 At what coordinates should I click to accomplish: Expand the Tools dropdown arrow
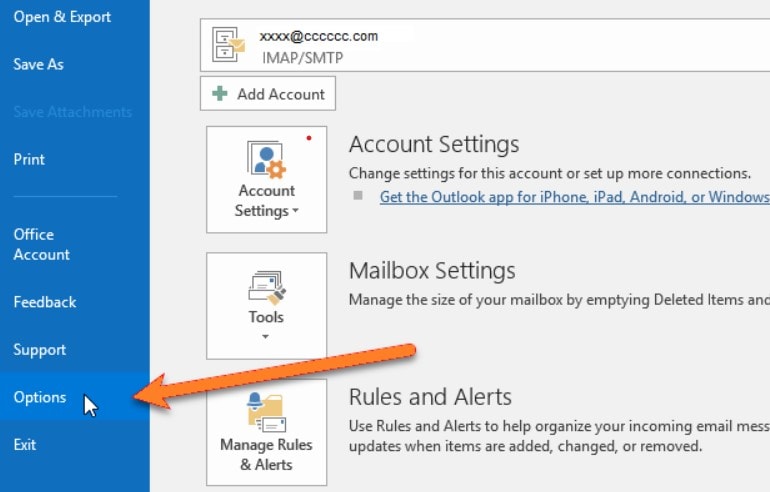click(x=265, y=336)
